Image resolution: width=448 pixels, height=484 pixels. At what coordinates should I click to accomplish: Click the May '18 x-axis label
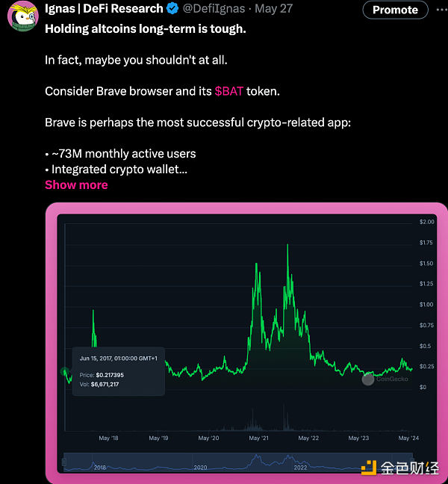click(x=109, y=438)
